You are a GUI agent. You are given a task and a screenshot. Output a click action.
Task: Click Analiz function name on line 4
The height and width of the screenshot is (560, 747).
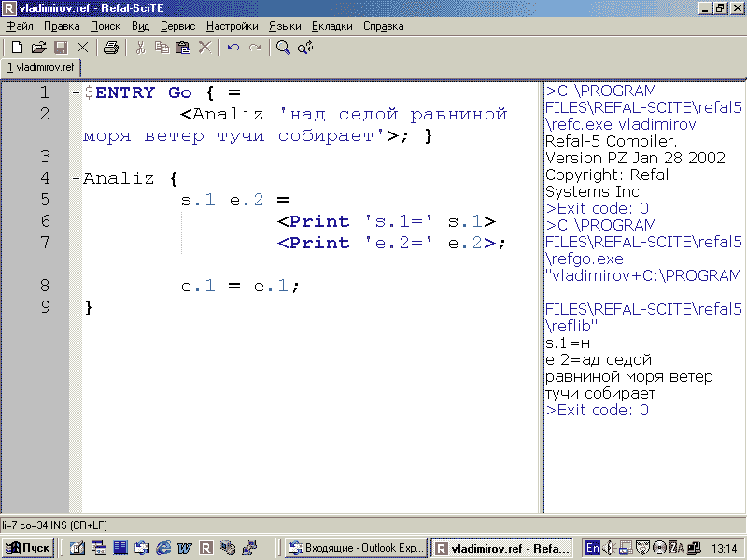[x=119, y=178]
